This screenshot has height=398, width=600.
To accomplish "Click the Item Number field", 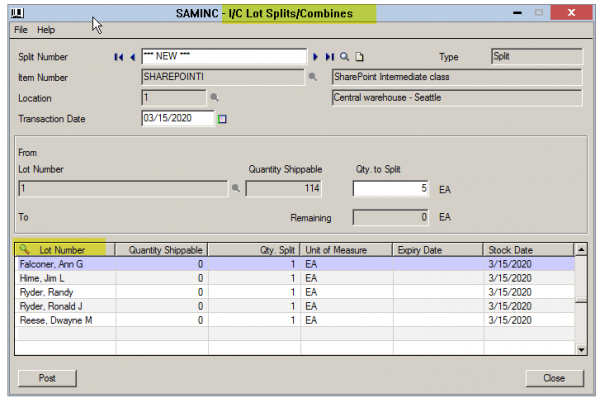I will (x=223, y=77).
